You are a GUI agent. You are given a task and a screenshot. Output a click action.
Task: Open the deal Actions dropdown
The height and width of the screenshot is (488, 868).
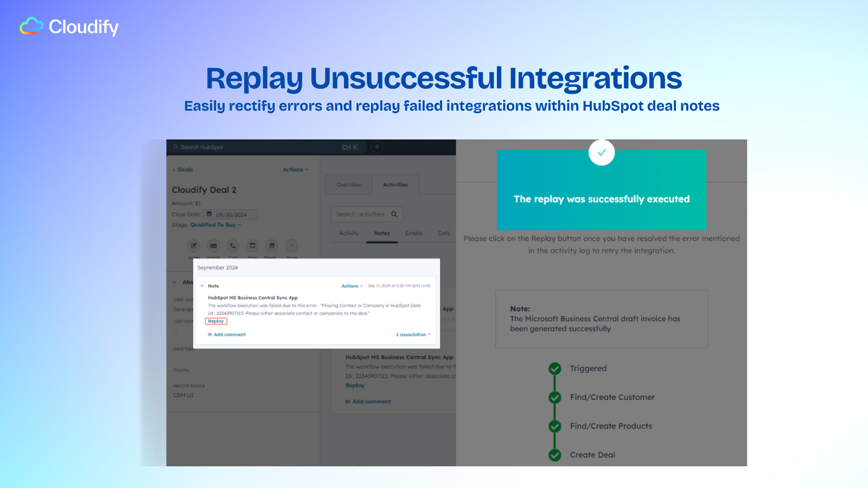tap(295, 170)
